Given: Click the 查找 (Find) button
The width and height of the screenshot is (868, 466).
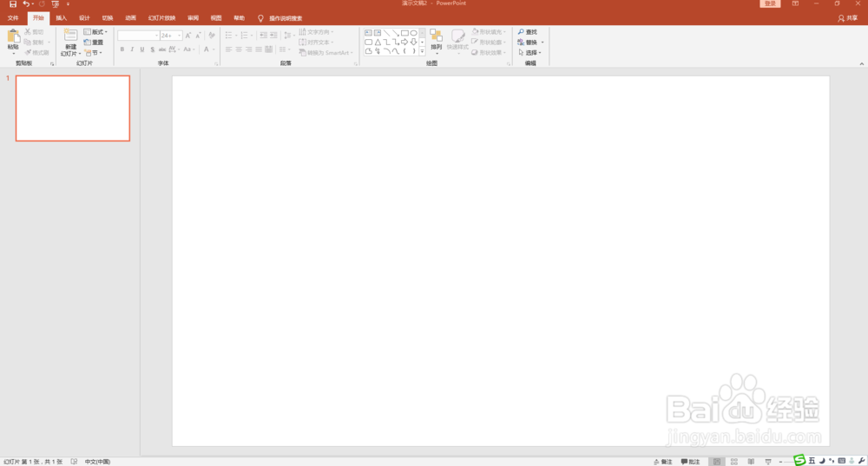Looking at the screenshot, I should [x=528, y=32].
